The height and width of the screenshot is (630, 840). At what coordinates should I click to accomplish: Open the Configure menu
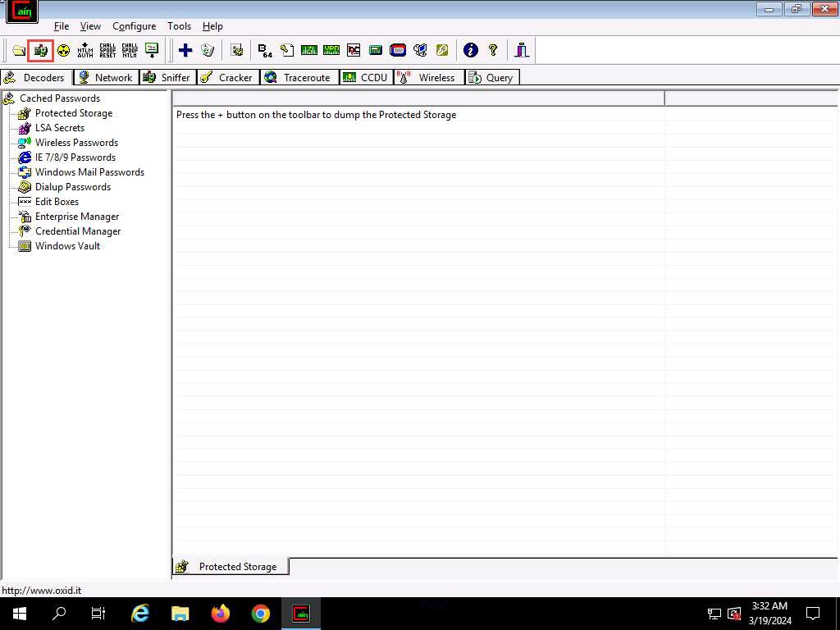coord(134,26)
